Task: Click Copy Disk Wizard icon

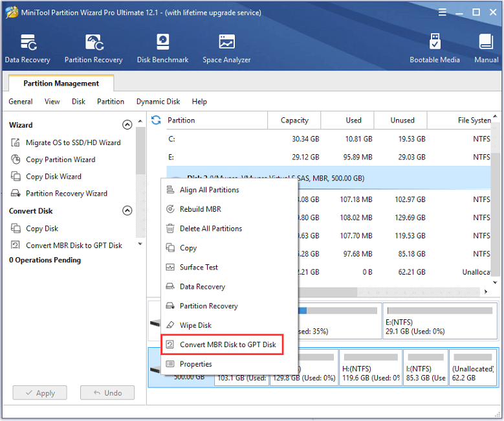Action: pyautogui.click(x=16, y=176)
